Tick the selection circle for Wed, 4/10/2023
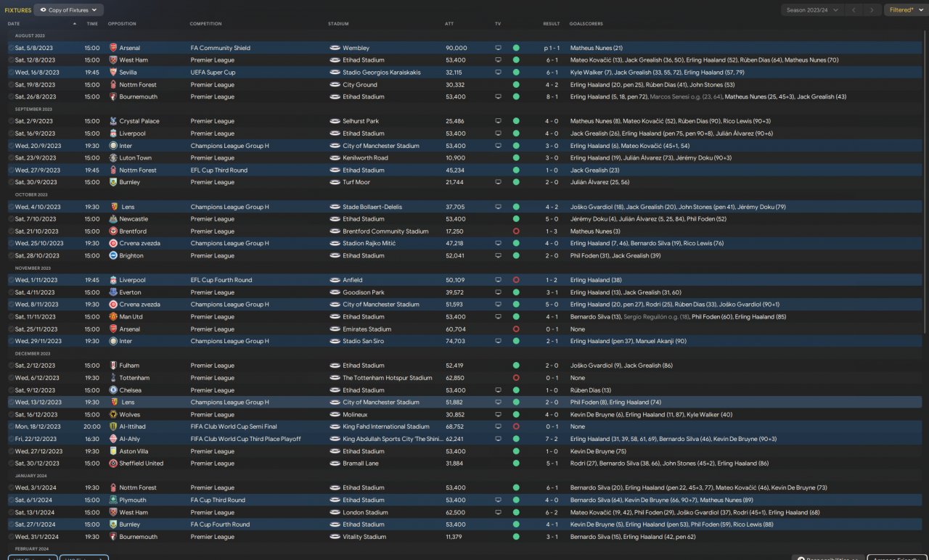The height and width of the screenshot is (560, 929). (11, 207)
